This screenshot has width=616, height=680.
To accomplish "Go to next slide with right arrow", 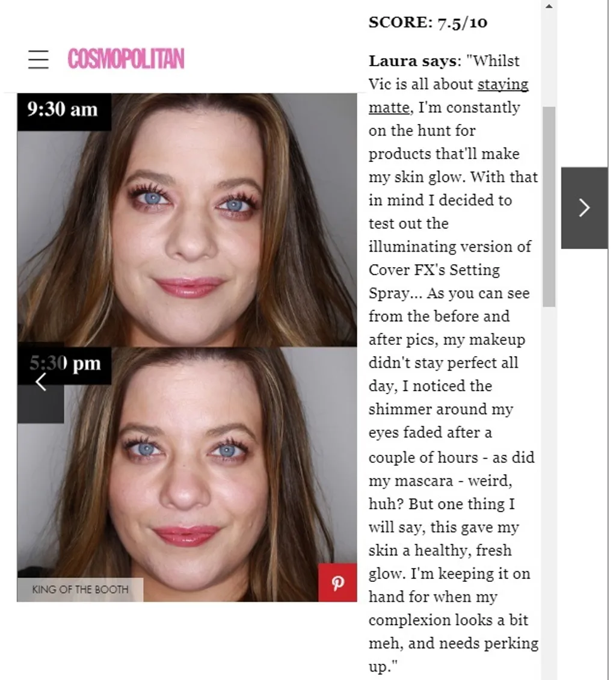I will click(584, 208).
